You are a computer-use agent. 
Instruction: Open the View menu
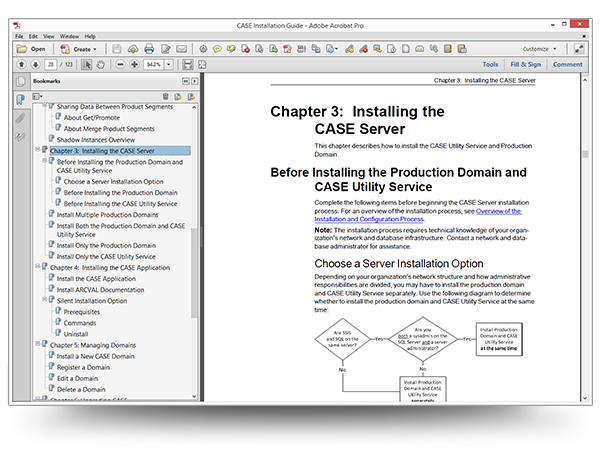(49, 36)
